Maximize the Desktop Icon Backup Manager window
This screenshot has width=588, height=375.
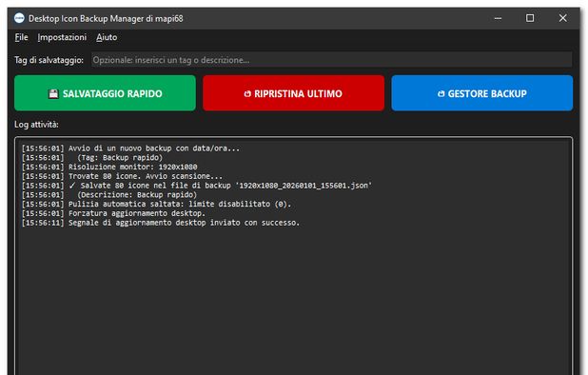pos(530,18)
